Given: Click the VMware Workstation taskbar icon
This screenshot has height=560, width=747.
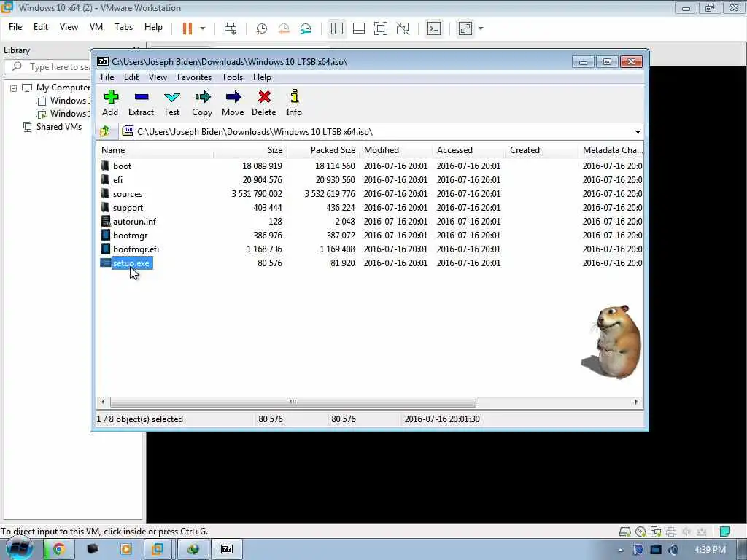Looking at the screenshot, I should click(x=158, y=549).
